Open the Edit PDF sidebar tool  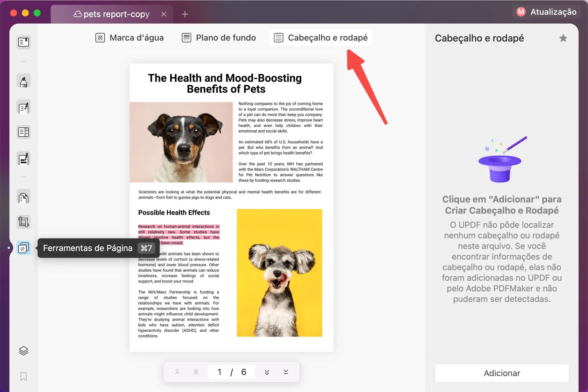click(24, 107)
